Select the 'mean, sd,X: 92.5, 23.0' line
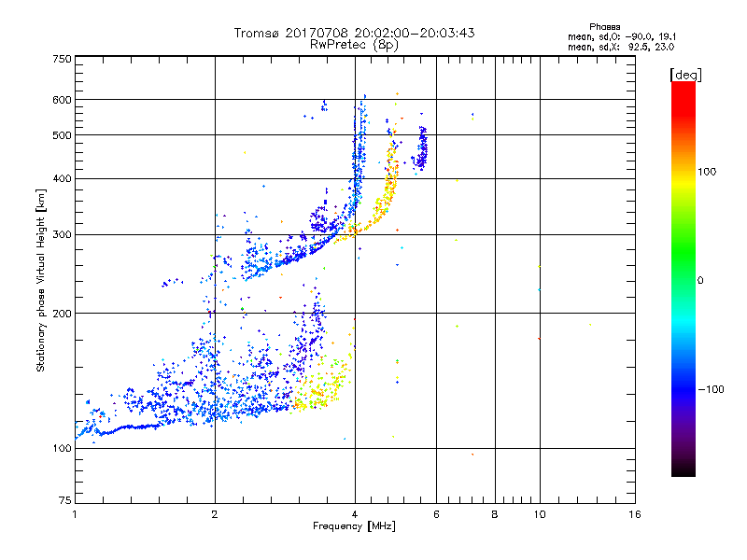Image resolution: width=747 pixels, height=560 pixels. (621, 47)
